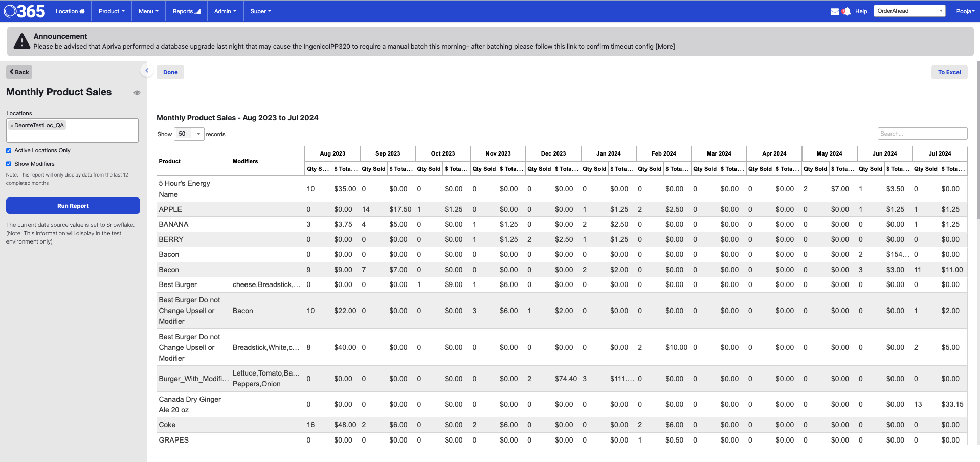Click inside the Locations input box

pos(72,130)
